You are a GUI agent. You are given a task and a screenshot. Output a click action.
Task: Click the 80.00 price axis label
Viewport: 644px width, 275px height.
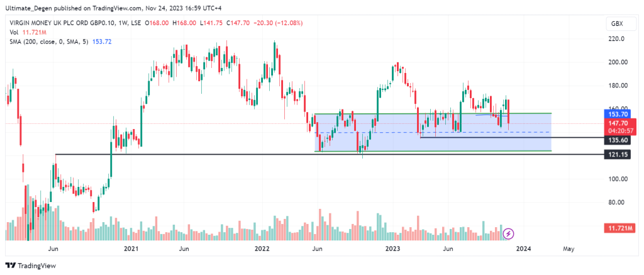(x=616, y=203)
